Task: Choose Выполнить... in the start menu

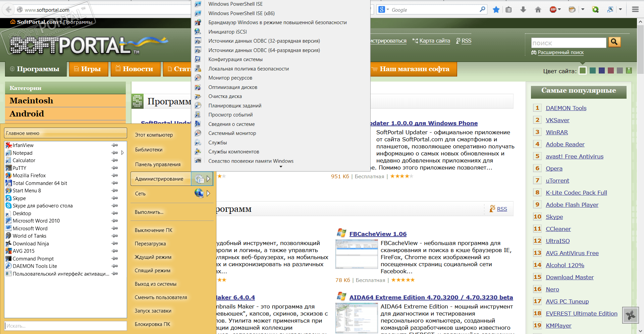Action: tap(149, 212)
